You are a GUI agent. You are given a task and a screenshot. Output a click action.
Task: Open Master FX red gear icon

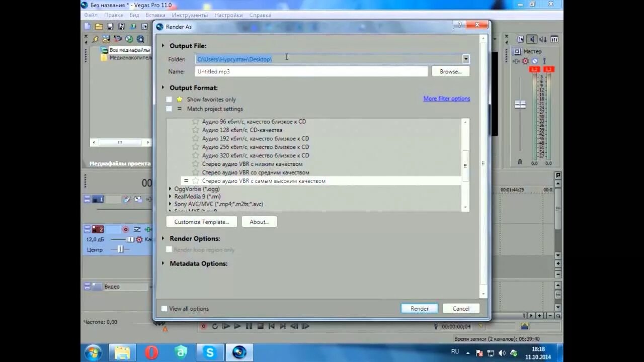point(525,61)
